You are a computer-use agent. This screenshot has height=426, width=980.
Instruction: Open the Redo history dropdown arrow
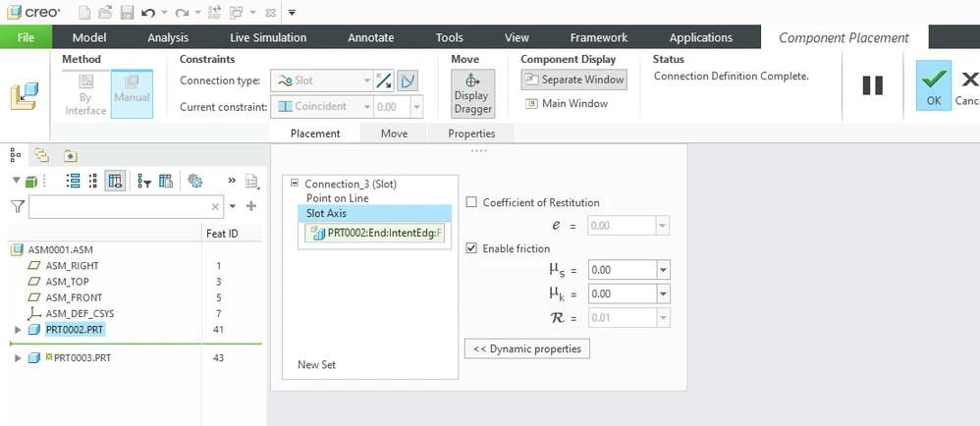[x=198, y=13]
